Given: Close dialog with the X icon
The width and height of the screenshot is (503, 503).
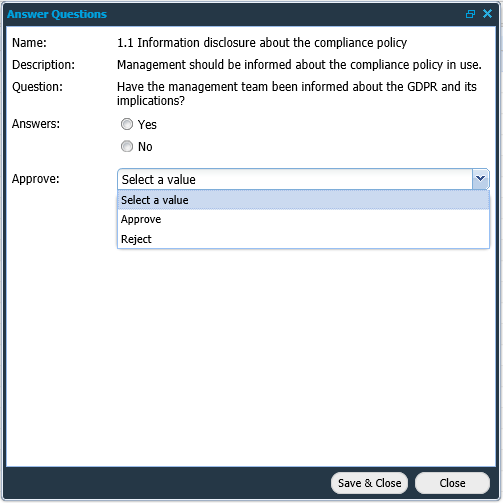Looking at the screenshot, I should 487,14.
